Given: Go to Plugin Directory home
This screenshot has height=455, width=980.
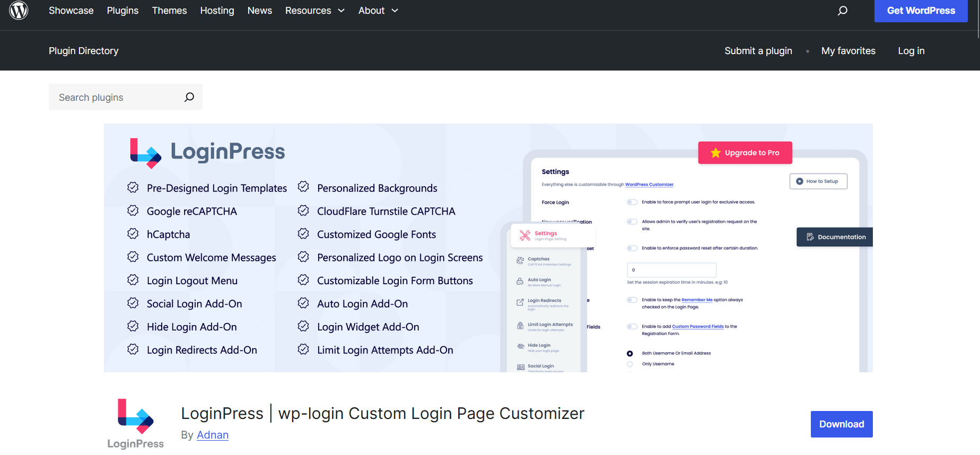Looking at the screenshot, I should pos(84,51).
